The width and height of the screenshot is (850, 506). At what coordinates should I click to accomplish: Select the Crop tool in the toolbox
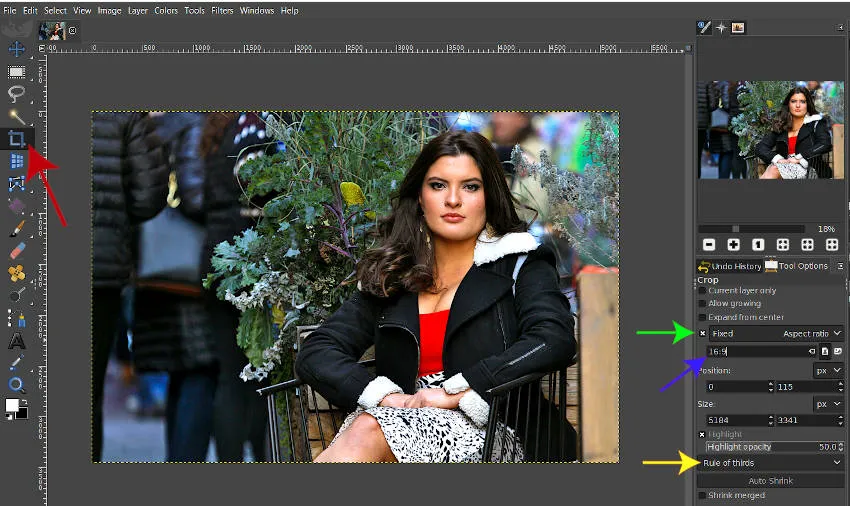pyautogui.click(x=17, y=139)
